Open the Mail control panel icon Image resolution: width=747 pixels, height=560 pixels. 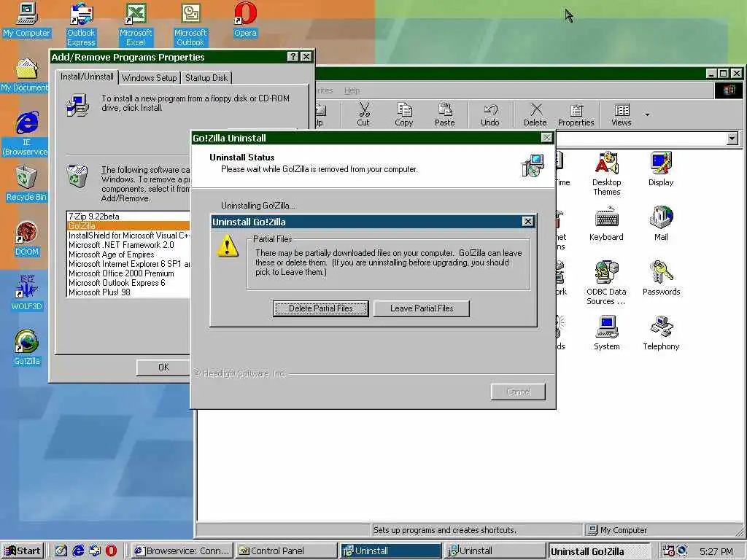pos(661,224)
